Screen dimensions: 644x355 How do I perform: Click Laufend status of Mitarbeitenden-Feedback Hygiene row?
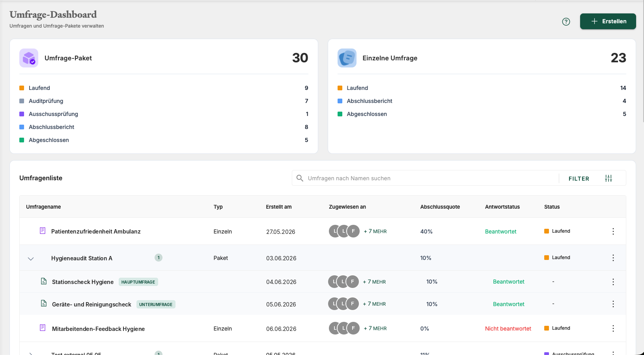pyautogui.click(x=557, y=328)
